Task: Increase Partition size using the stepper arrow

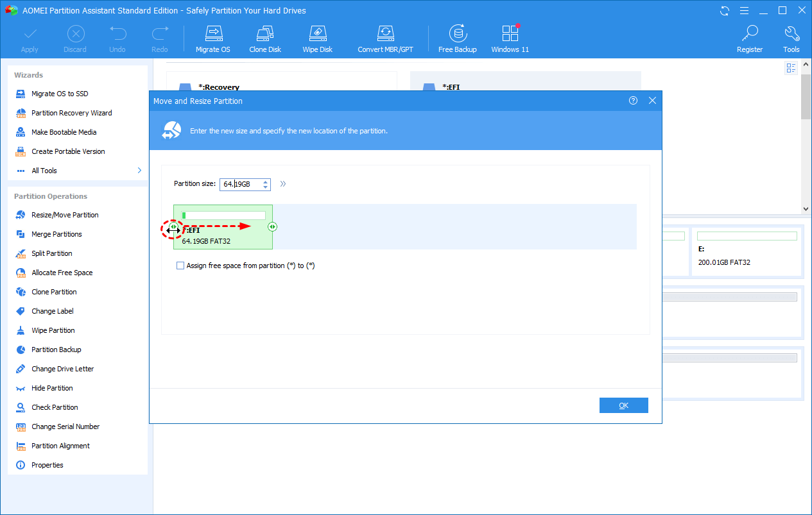Action: 265,182
